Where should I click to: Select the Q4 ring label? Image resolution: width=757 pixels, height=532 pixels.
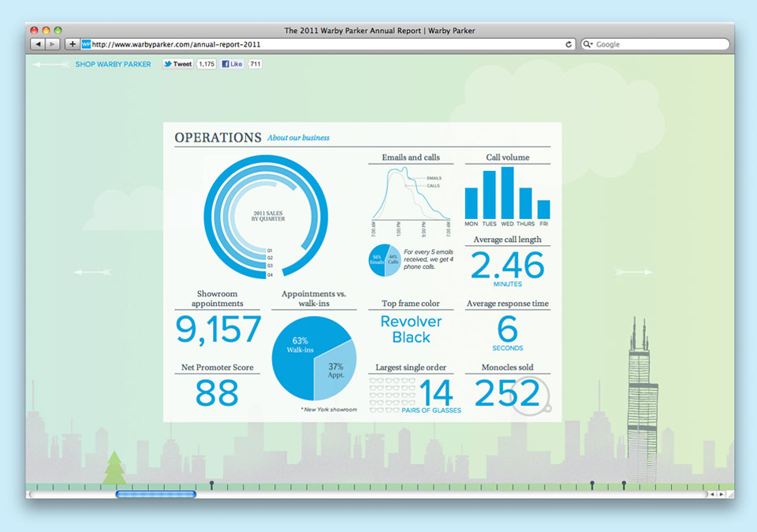pyautogui.click(x=270, y=275)
